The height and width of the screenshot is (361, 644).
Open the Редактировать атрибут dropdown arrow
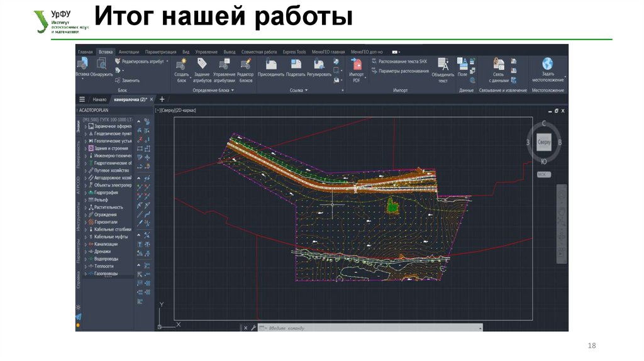[x=167, y=62]
